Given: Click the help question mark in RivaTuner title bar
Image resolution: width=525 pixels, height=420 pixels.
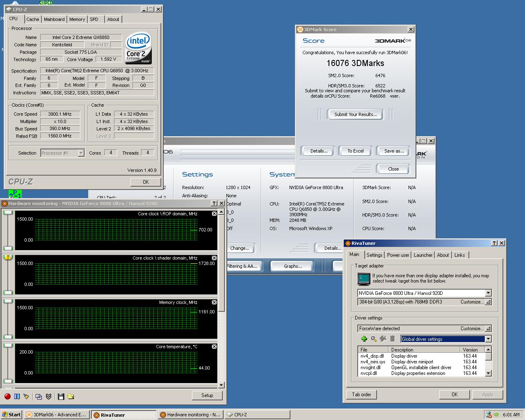Looking at the screenshot, I should coord(494,243).
